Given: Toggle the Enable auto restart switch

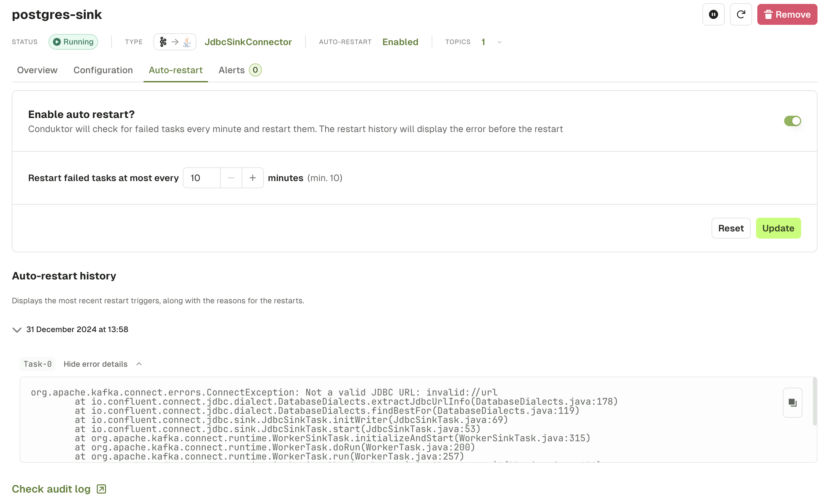Looking at the screenshot, I should (x=792, y=121).
